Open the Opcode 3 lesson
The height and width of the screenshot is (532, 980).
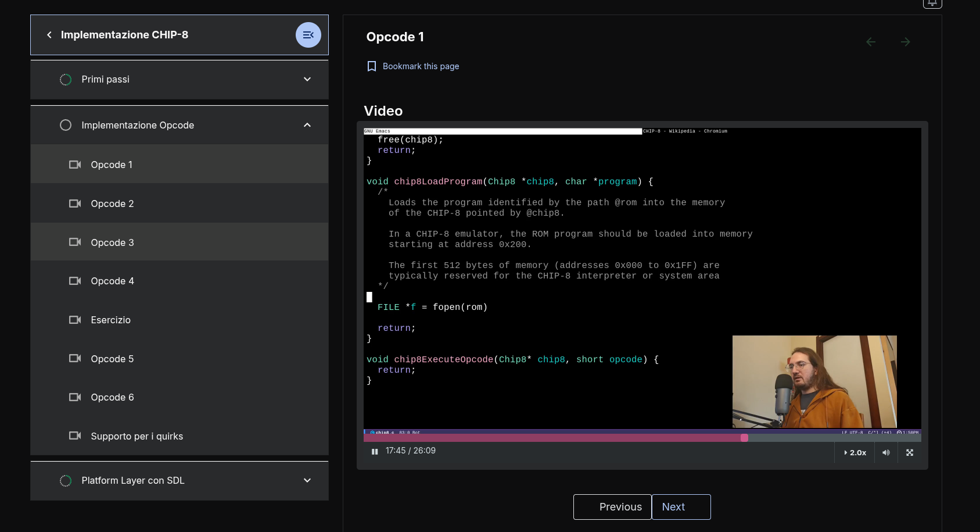click(180, 242)
